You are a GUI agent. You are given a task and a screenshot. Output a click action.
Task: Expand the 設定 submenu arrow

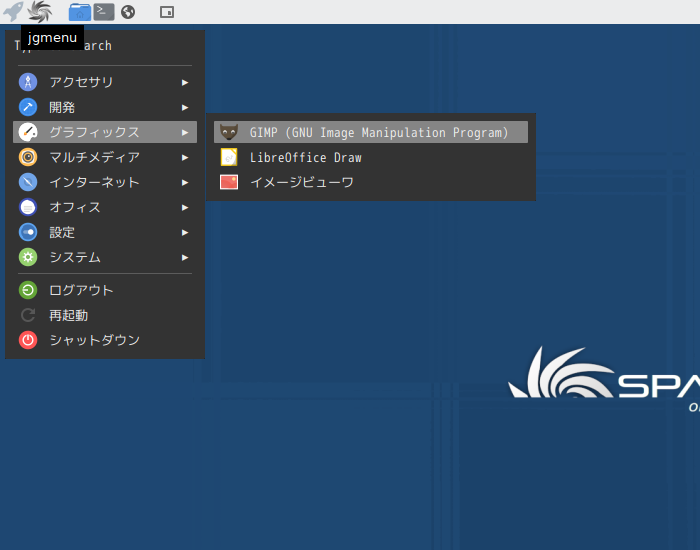[x=185, y=233]
